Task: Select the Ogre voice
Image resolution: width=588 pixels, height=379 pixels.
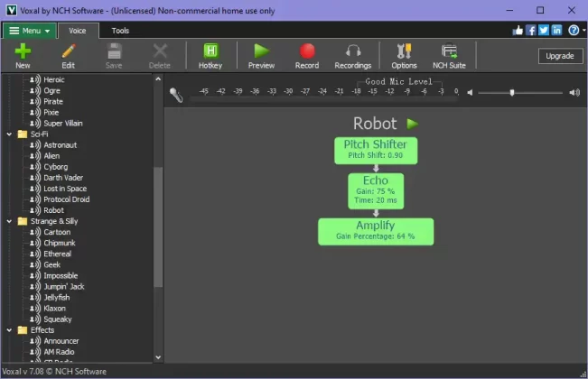Action: pos(51,90)
